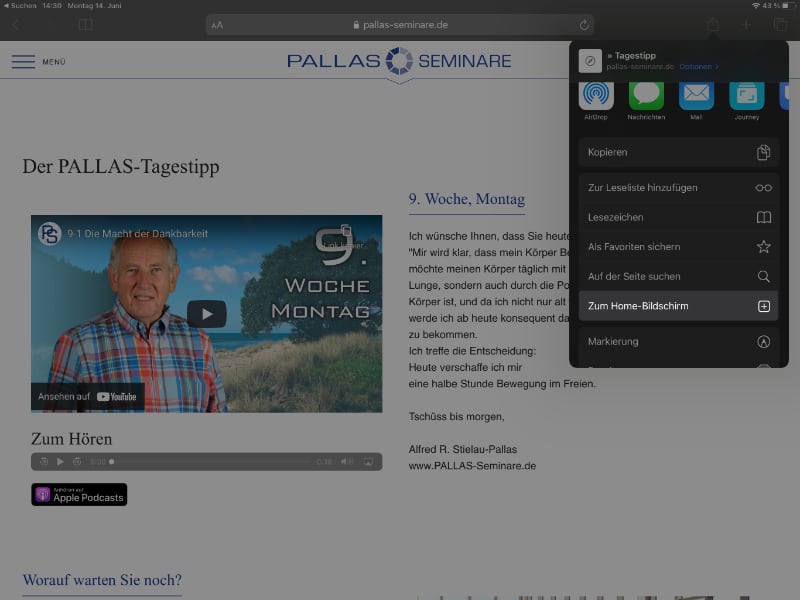Click Ansehen auf YouTube
The height and width of the screenshot is (600, 800).
coord(87,397)
